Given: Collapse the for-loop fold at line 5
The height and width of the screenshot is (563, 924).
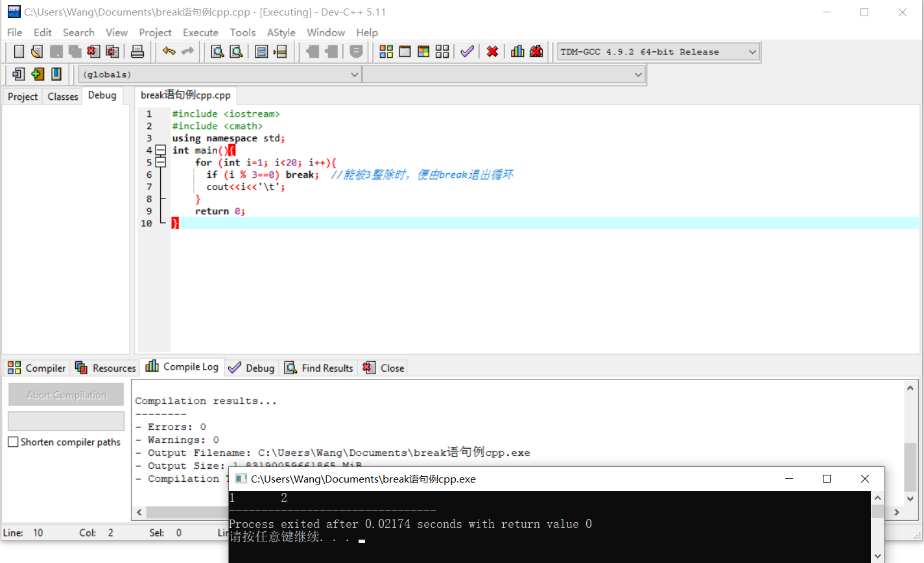Looking at the screenshot, I should [161, 162].
